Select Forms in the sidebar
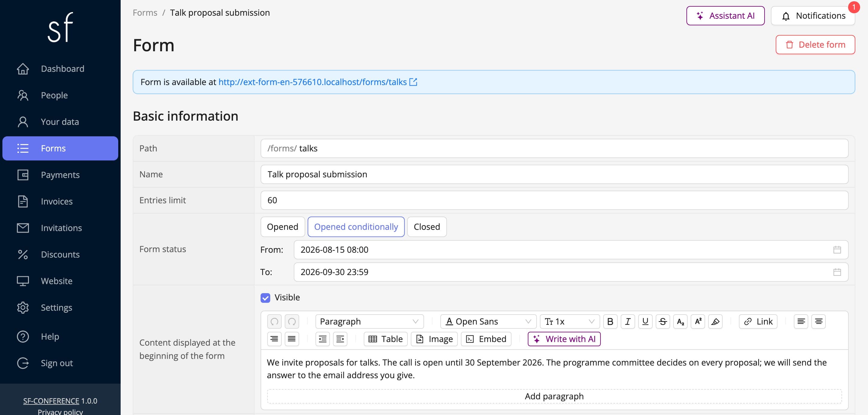 (60, 148)
